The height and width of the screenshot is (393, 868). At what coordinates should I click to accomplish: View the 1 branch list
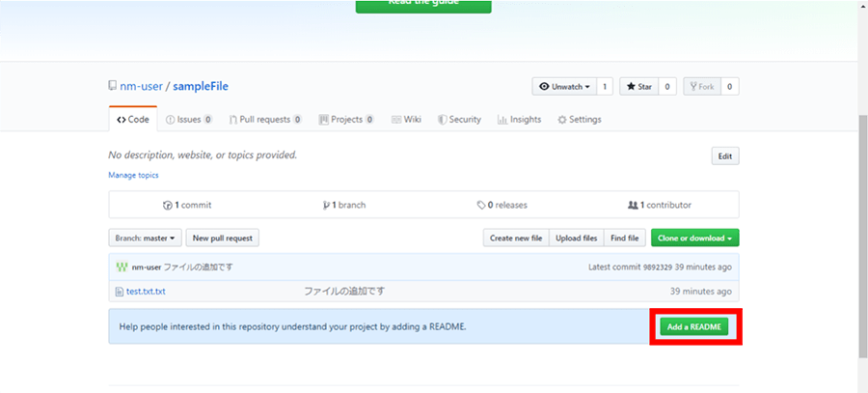tap(343, 205)
